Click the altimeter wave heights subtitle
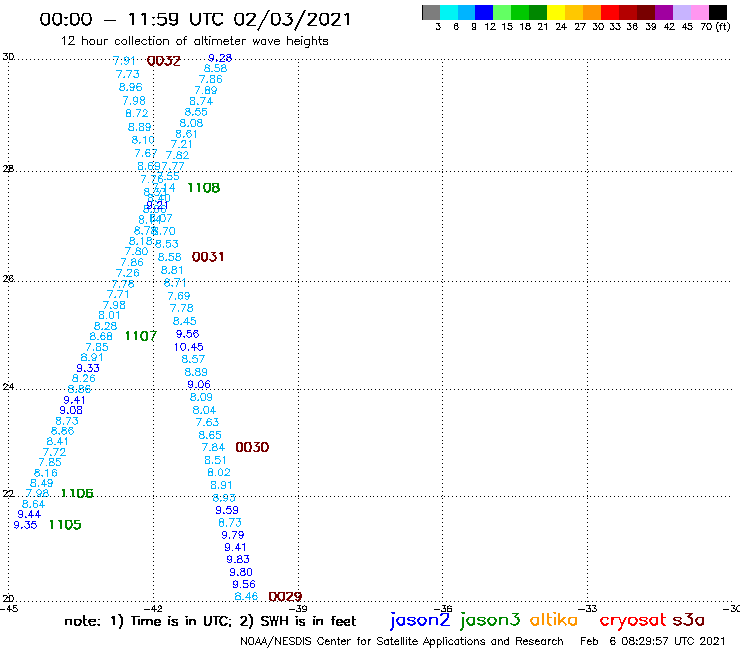The width and height of the screenshot is (740, 650). click(194, 41)
